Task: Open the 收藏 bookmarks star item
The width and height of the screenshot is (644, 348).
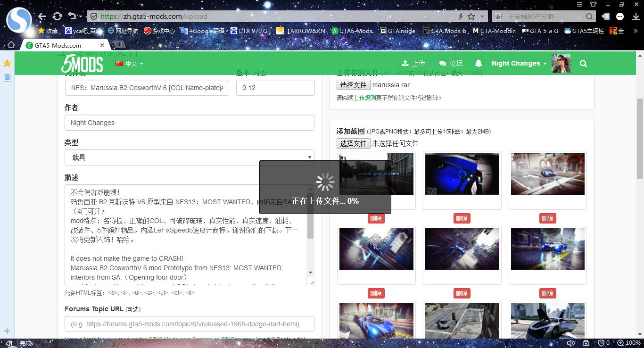Action: click(48, 31)
